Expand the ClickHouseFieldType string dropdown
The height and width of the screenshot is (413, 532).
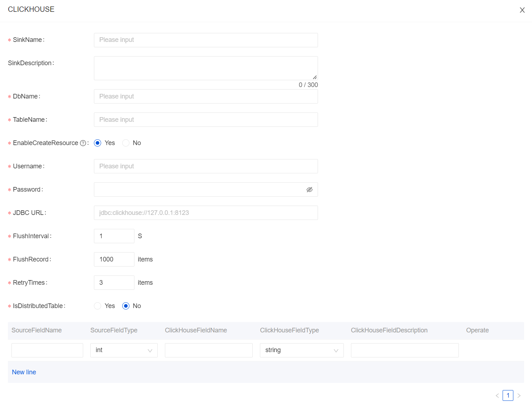(301, 350)
